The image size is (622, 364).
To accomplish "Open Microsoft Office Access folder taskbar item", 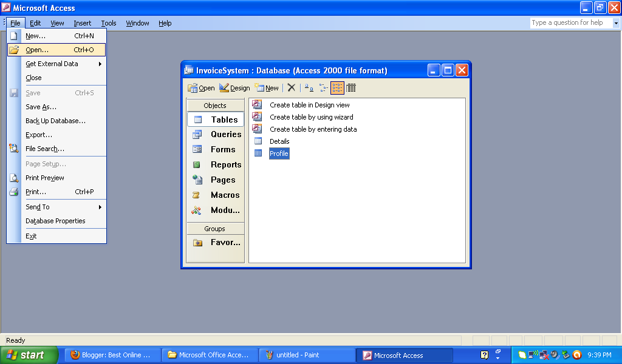I will 210,356.
